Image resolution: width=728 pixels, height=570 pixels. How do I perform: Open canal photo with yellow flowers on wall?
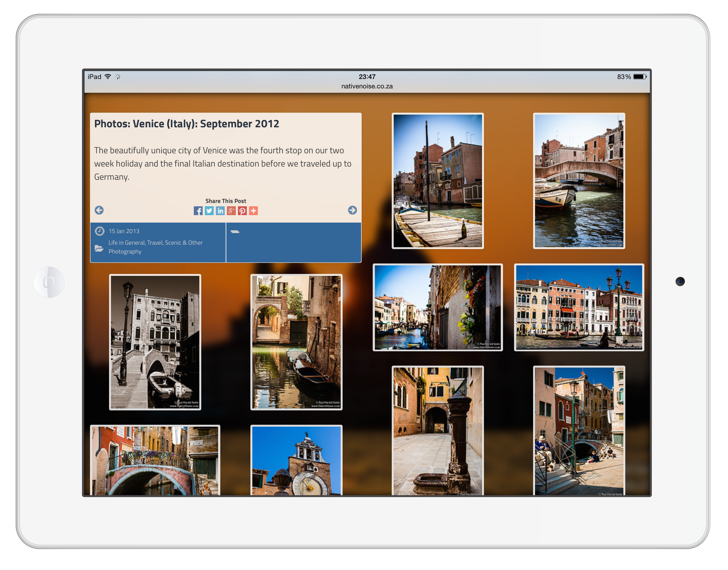[437, 307]
